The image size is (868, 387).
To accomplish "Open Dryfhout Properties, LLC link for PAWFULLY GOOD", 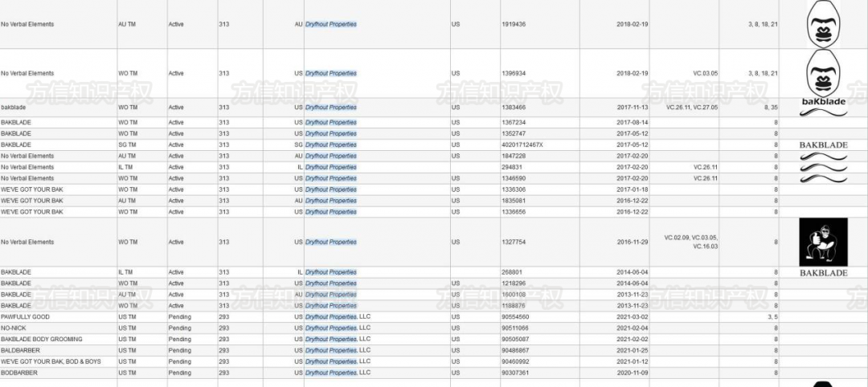I will [x=338, y=317].
